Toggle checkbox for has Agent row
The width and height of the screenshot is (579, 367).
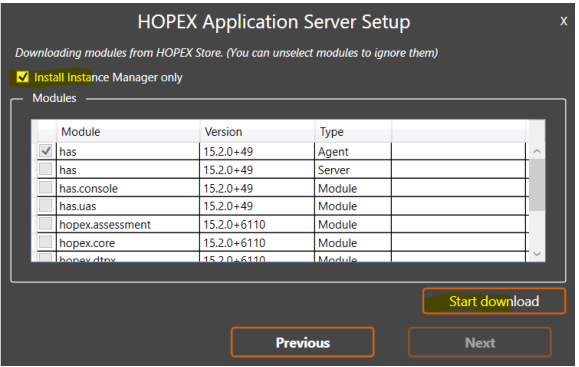46,151
